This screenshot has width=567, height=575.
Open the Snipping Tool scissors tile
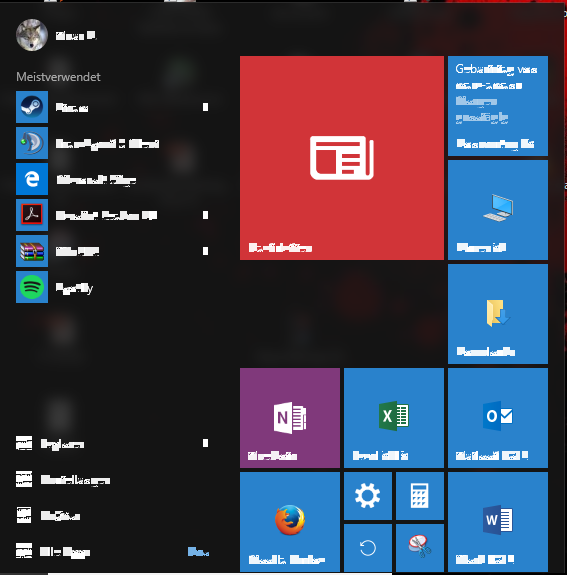tap(420, 548)
